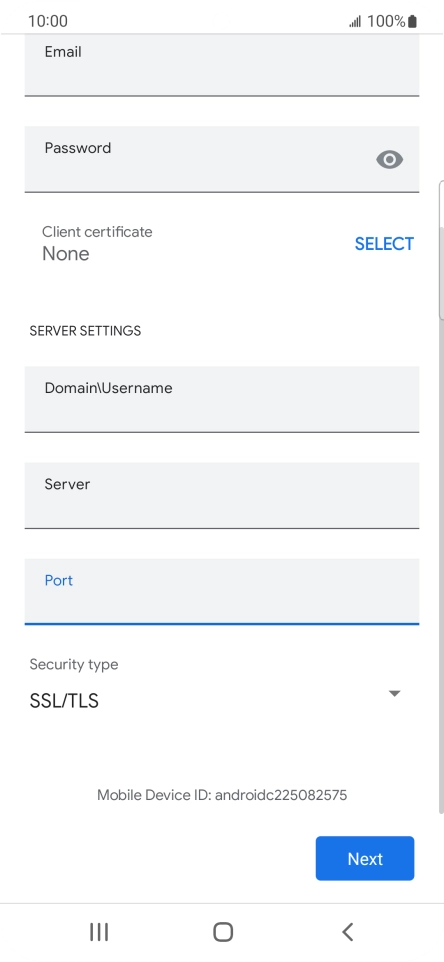Toggle password visibility eye icon
The image size is (444, 962).
point(389,160)
